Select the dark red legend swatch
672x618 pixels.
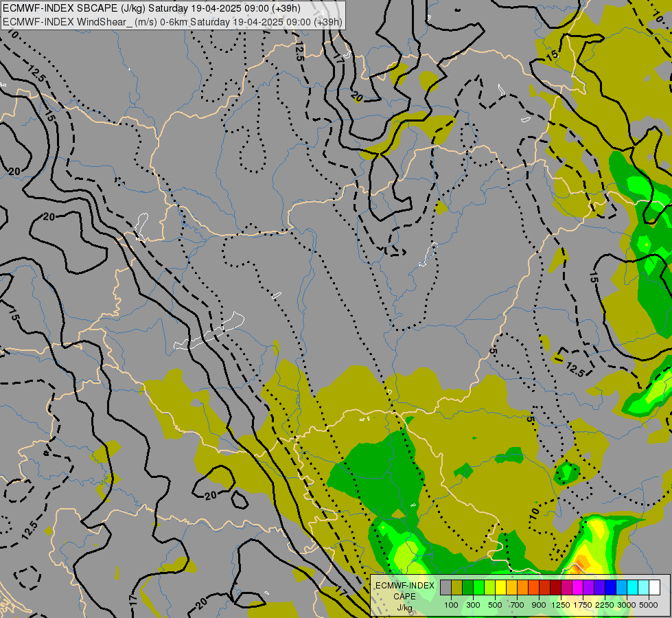[556, 587]
